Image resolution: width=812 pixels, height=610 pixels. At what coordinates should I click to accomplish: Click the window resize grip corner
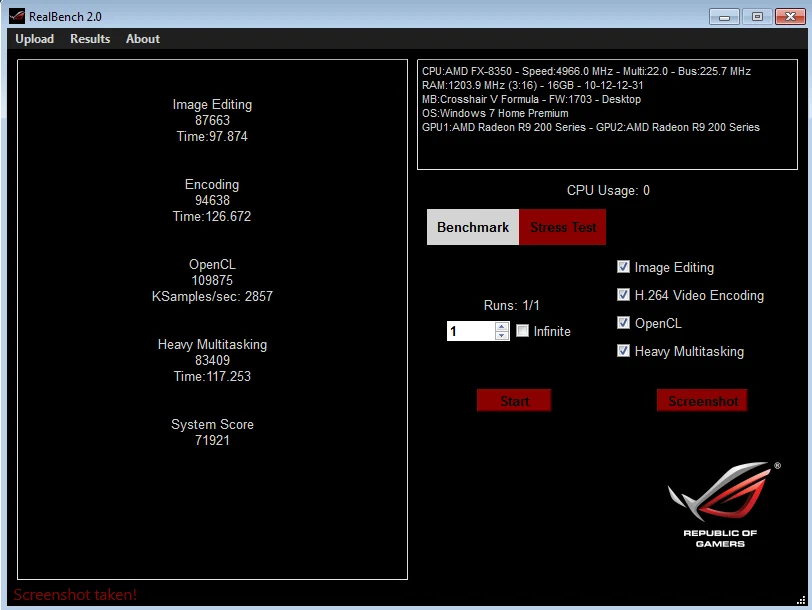pos(801,599)
